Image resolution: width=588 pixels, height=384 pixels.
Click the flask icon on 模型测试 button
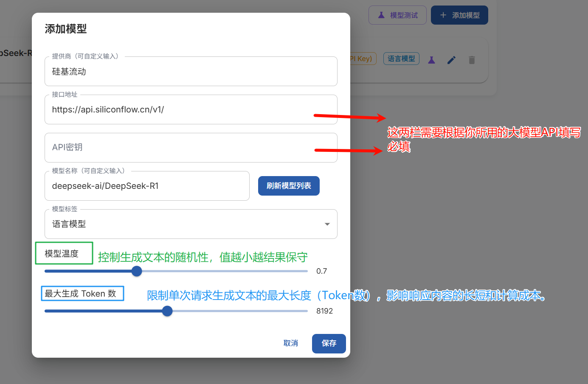tap(381, 15)
